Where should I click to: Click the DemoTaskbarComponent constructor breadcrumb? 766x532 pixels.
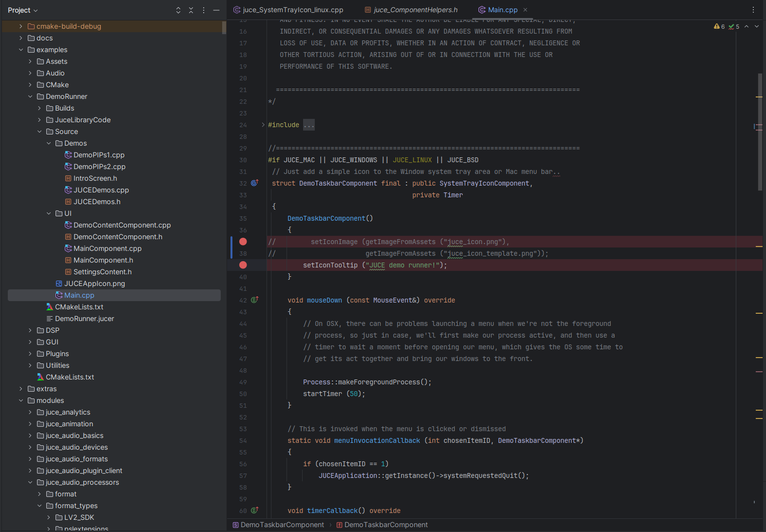(382, 525)
